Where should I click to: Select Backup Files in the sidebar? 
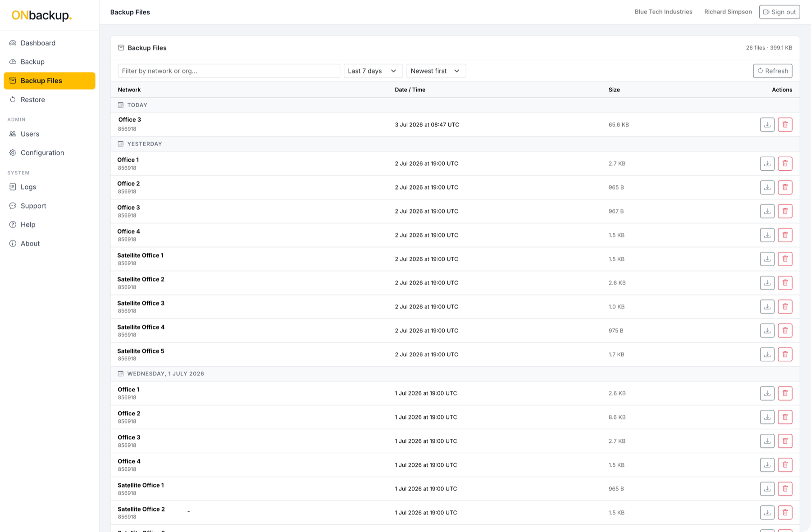50,81
